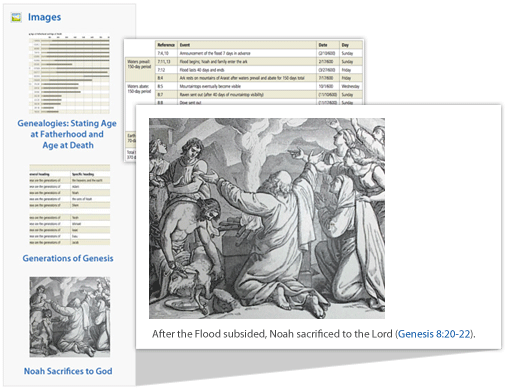Select the Generations of Genesis table thumbnail

tap(69, 205)
